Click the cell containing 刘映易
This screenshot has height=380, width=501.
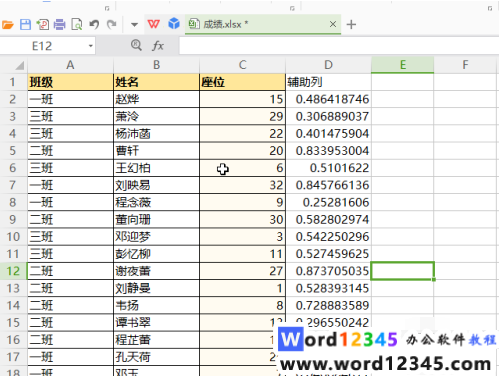coord(156,185)
